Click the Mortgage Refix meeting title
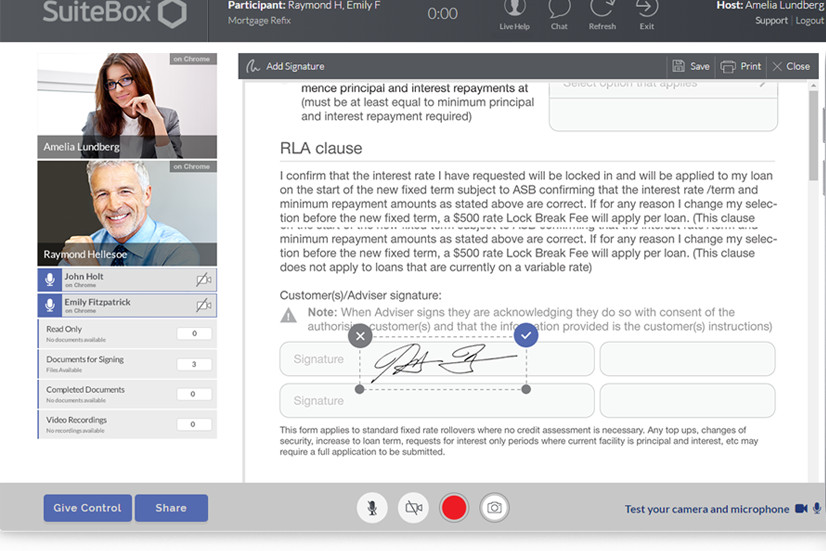This screenshot has width=826, height=551. click(259, 21)
